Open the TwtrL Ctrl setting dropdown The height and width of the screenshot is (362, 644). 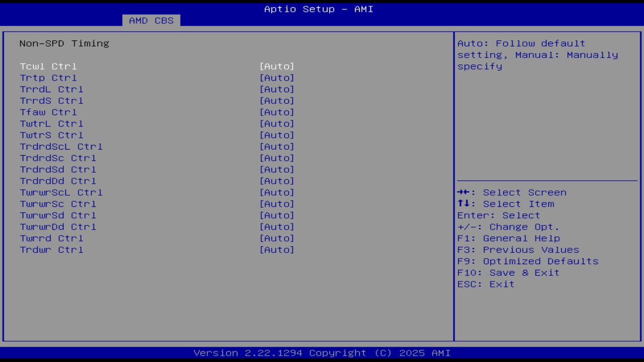[x=277, y=123]
